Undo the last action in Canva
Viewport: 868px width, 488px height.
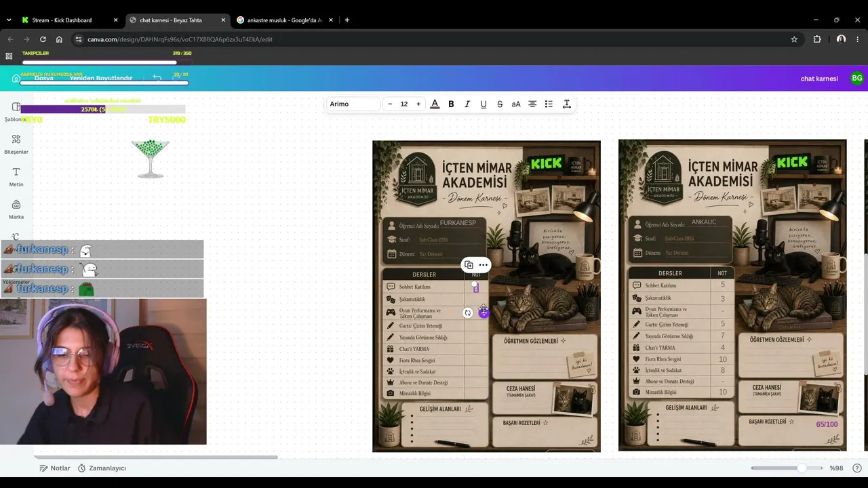tap(157, 78)
